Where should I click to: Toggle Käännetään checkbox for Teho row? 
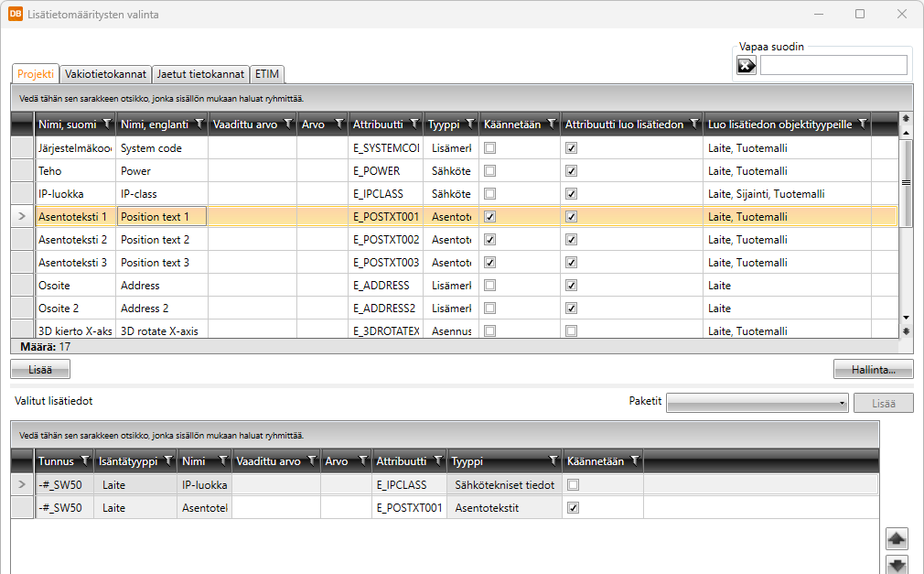(491, 171)
